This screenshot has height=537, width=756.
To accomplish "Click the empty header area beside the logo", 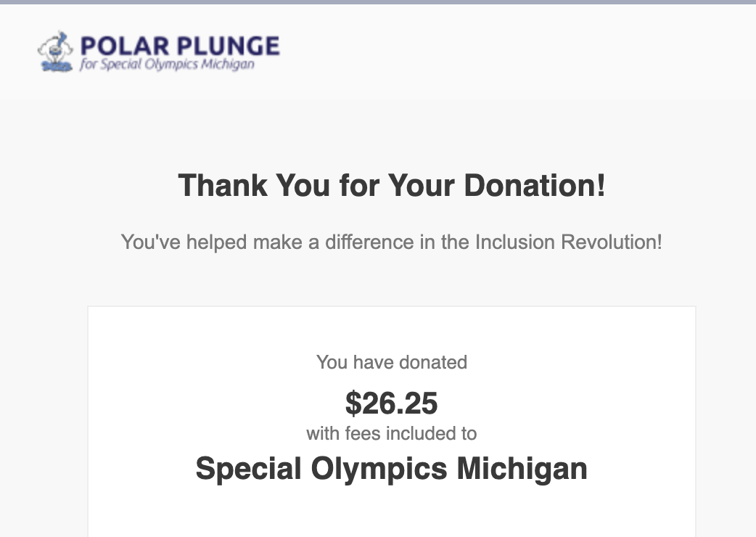I will pos(508,51).
